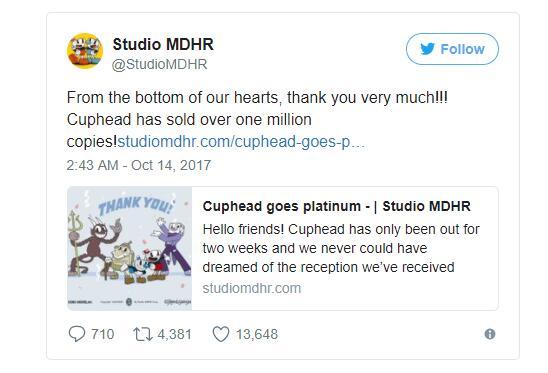Click the studiomdhr.com card domain
This screenshot has width=548, height=373.
coord(252,288)
